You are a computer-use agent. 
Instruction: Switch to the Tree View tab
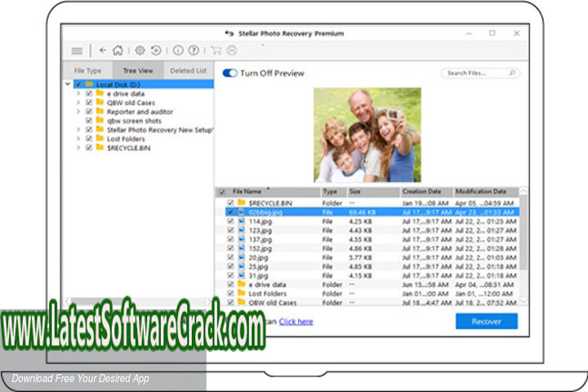(138, 70)
